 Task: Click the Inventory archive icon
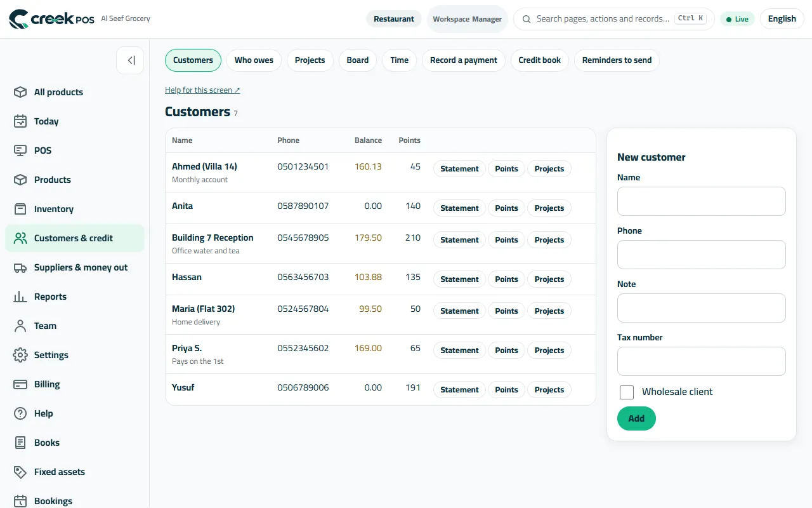20,209
